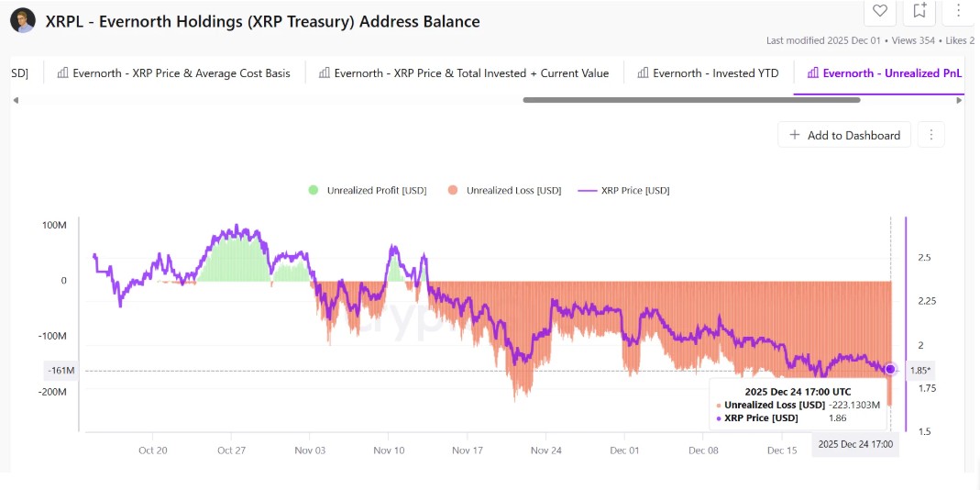Image resolution: width=980 pixels, height=490 pixels.
Task: Click the Add to Dashboard button
Action: (x=844, y=135)
